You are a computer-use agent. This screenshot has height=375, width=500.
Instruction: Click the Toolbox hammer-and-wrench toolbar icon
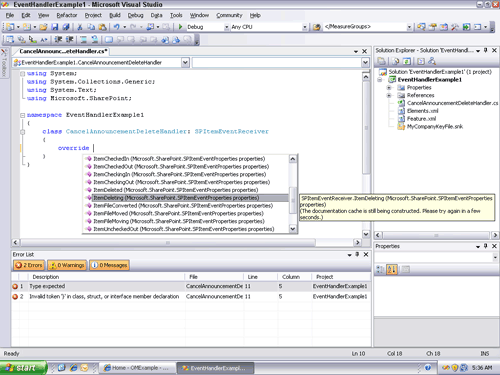coord(455,27)
